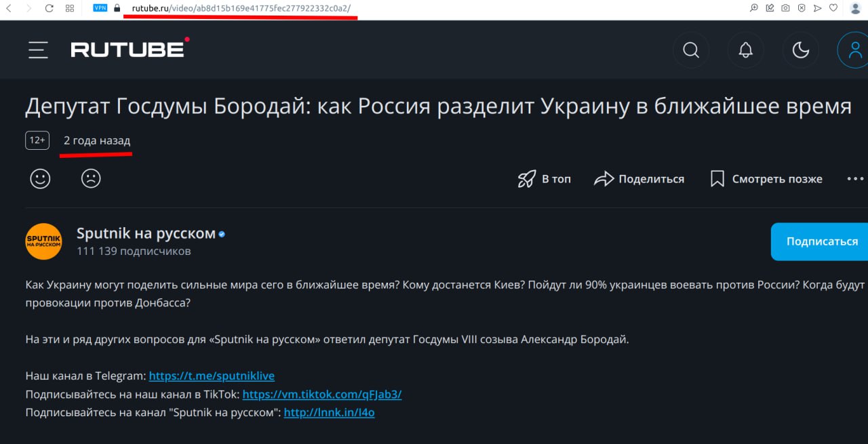
Task: Share video via 'Поделиться'
Action: point(639,179)
